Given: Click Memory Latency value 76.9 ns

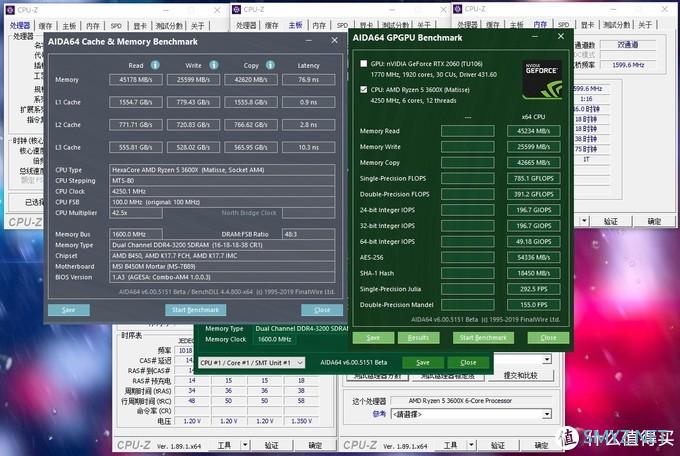Looking at the screenshot, I should (x=308, y=80).
